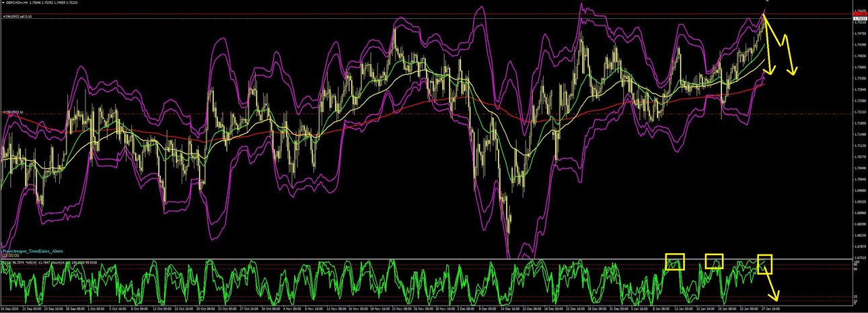Click the red stop-level price tag on the price axis
The image size is (868, 313).
coord(860,13)
